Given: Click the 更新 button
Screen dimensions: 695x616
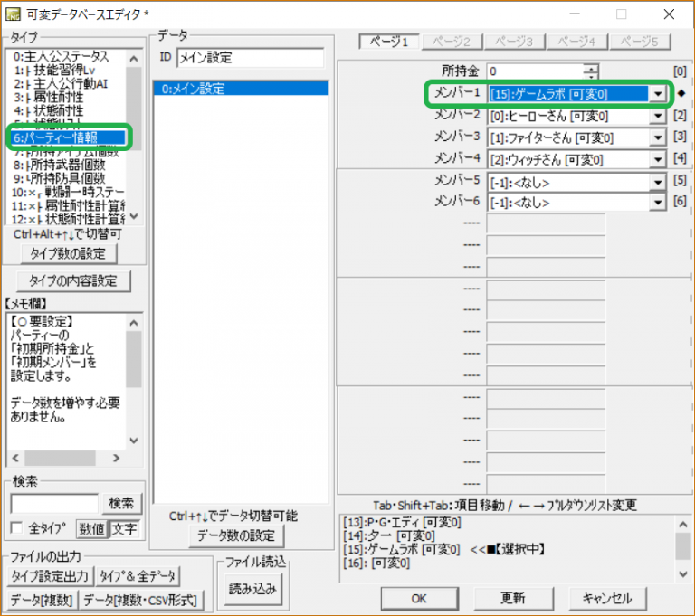Looking at the screenshot, I should click(x=512, y=598).
